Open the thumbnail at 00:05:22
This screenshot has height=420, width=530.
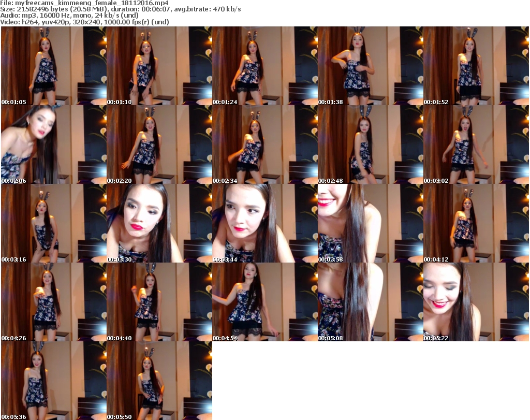point(476,302)
